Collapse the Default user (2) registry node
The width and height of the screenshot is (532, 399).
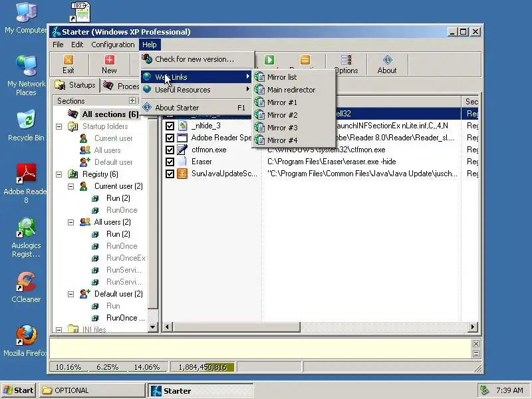pos(70,294)
